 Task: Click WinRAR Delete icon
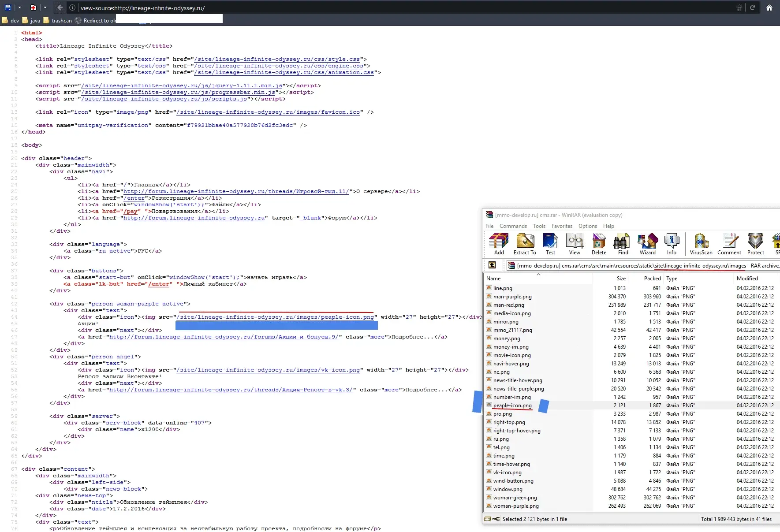(599, 244)
